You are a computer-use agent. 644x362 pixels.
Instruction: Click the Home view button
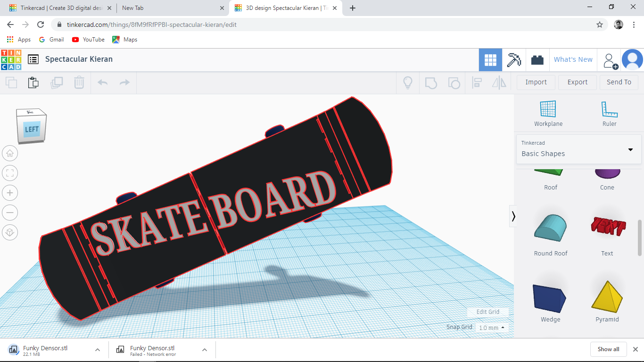click(10, 153)
